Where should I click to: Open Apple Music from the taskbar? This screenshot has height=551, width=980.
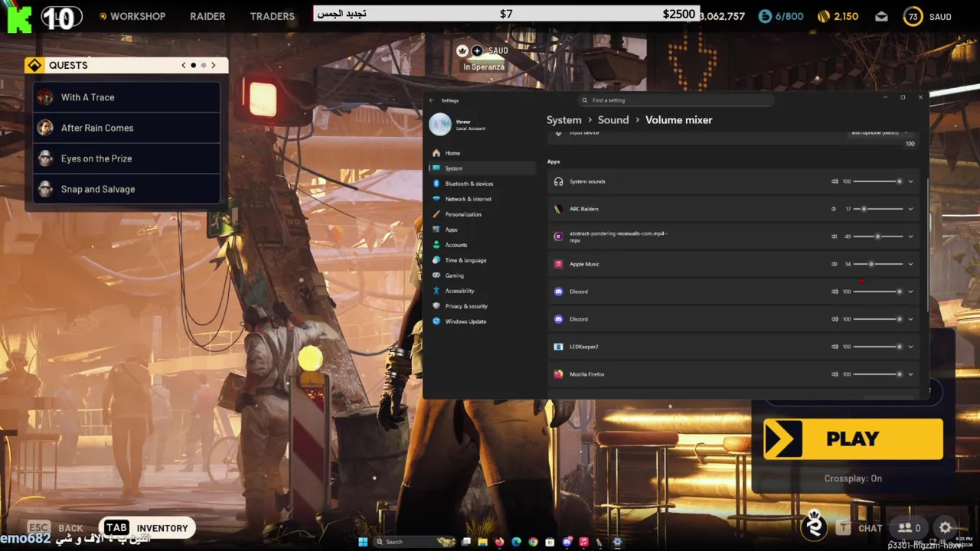(583, 542)
